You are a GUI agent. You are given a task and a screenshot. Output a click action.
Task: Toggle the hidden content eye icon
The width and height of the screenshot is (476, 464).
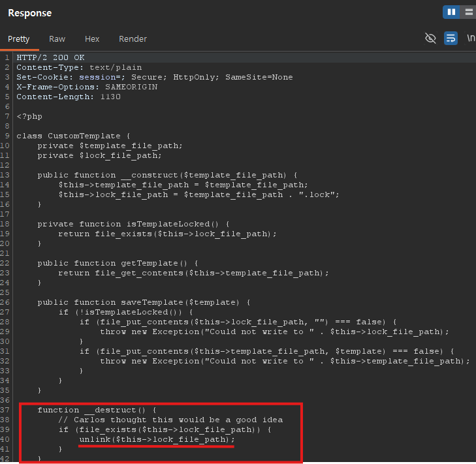[430, 39]
